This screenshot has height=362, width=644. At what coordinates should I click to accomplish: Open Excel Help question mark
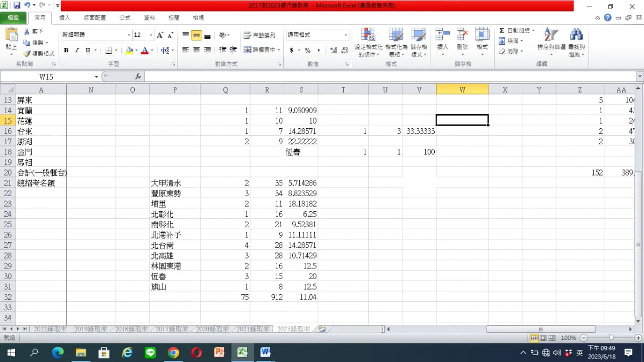pyautogui.click(x=608, y=18)
